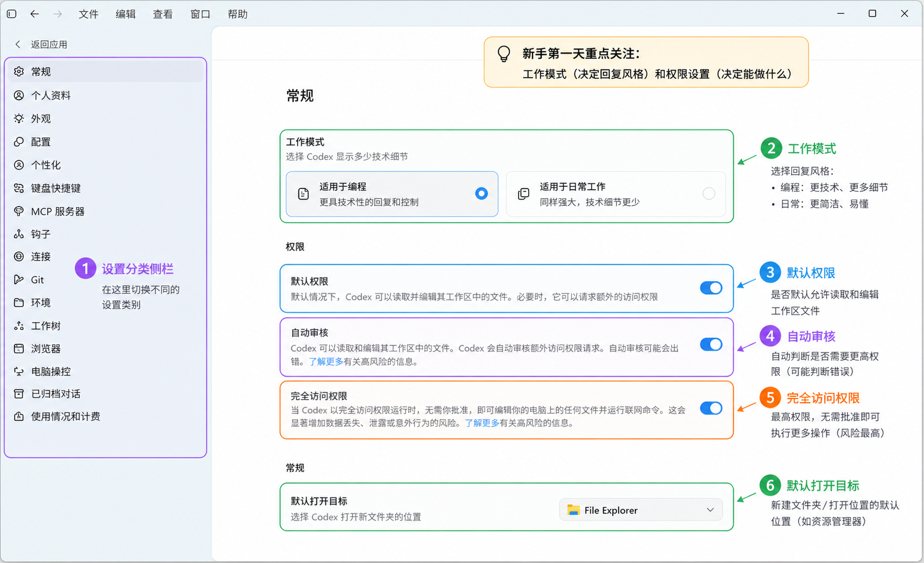
Task: Click the icon beside 电脑操控
Action: (19, 371)
